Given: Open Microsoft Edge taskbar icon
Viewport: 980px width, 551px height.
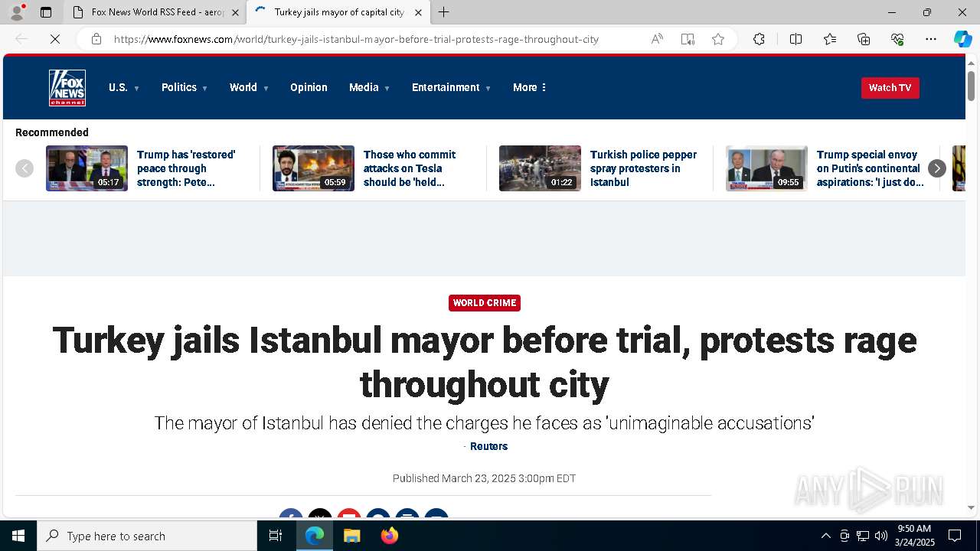Looking at the screenshot, I should (x=315, y=536).
